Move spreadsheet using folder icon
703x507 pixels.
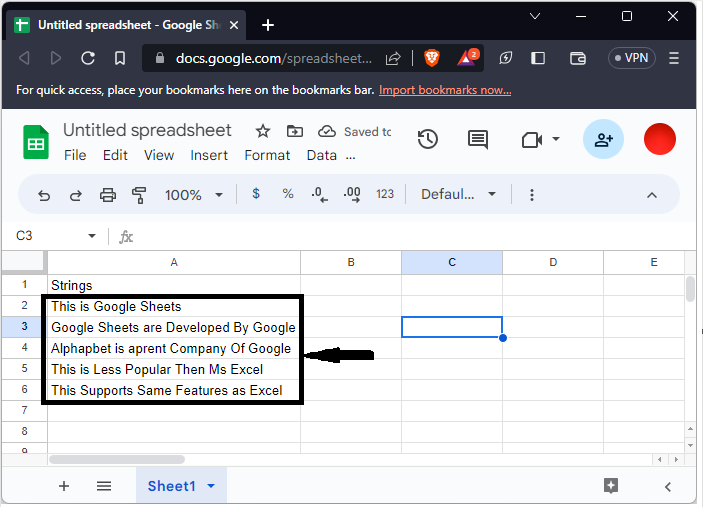(295, 131)
